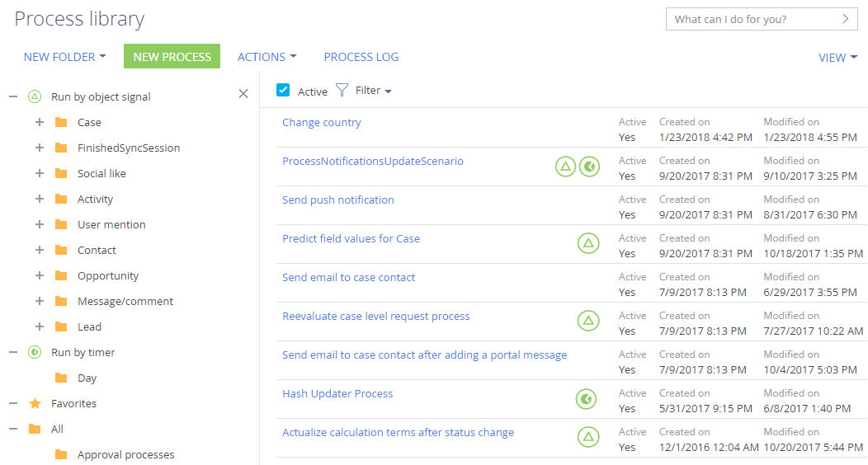Collapse the All folder group

[13, 429]
